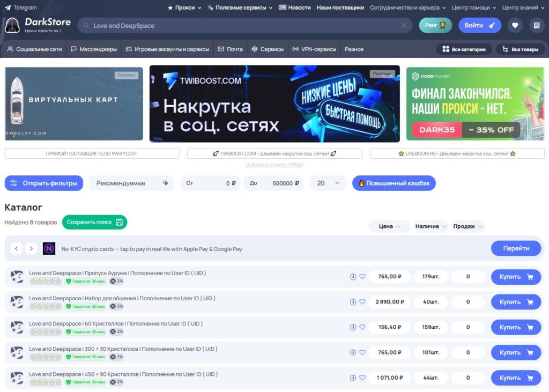Image resolution: width=549 pixels, height=392 pixels.
Task: Open the virtual cards yacht banner
Action: (74, 103)
